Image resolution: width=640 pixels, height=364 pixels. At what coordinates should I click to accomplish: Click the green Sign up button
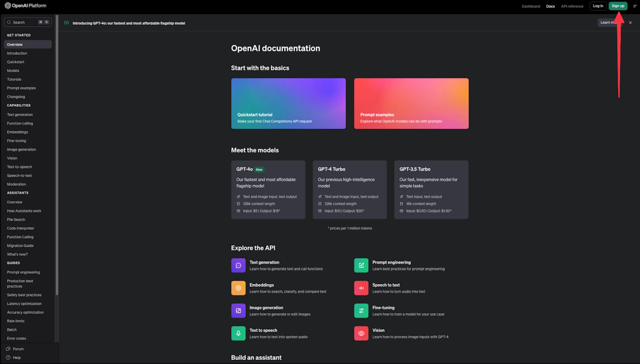(x=618, y=6)
